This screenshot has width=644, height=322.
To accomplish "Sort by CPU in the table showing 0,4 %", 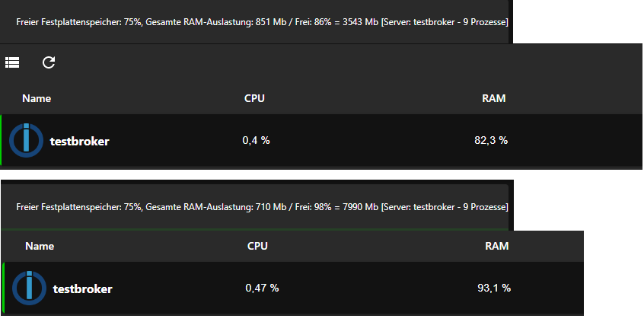I will pos(254,98).
